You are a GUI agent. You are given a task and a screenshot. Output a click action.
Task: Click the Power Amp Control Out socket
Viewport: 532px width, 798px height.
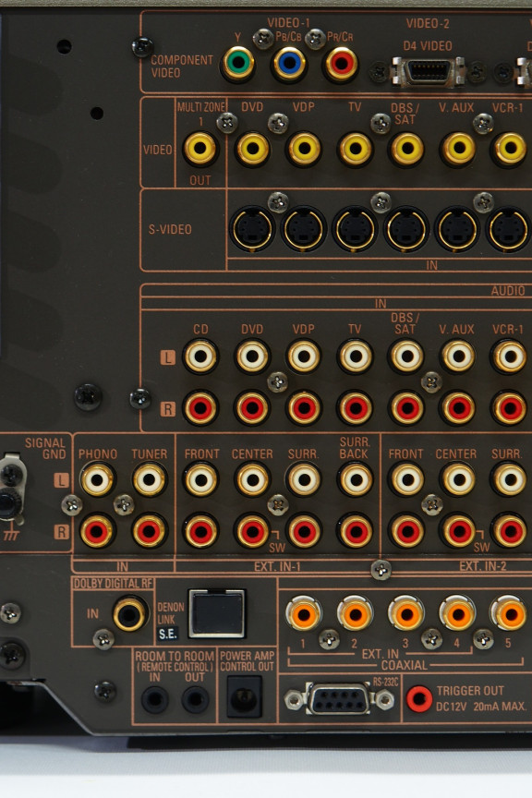(245, 696)
